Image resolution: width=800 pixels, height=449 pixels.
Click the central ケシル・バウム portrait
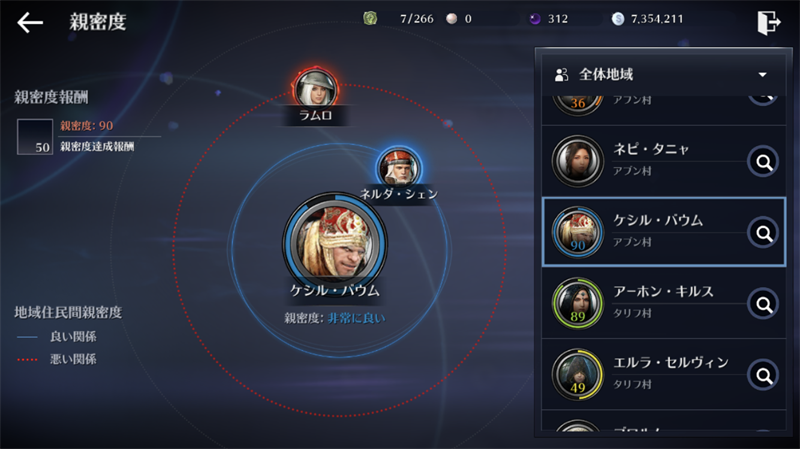click(335, 244)
